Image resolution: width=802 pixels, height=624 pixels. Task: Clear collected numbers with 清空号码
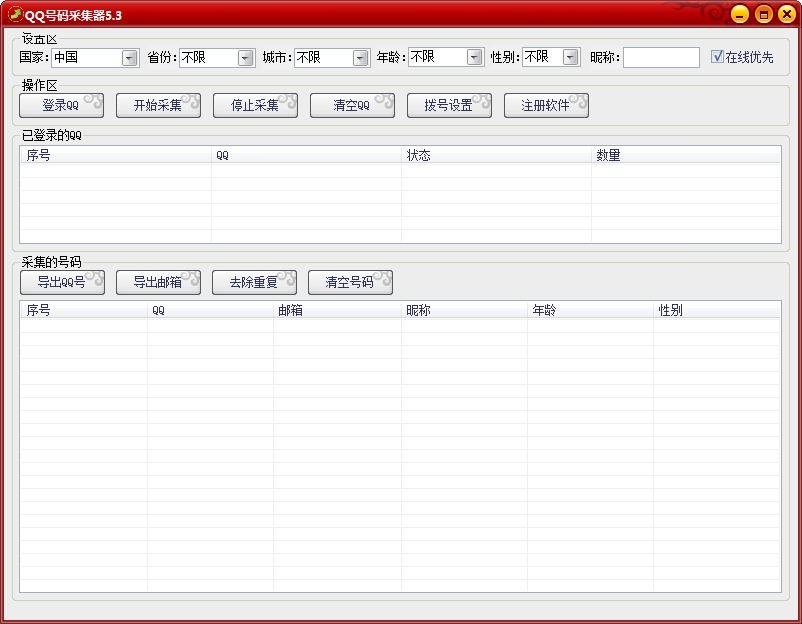click(350, 282)
